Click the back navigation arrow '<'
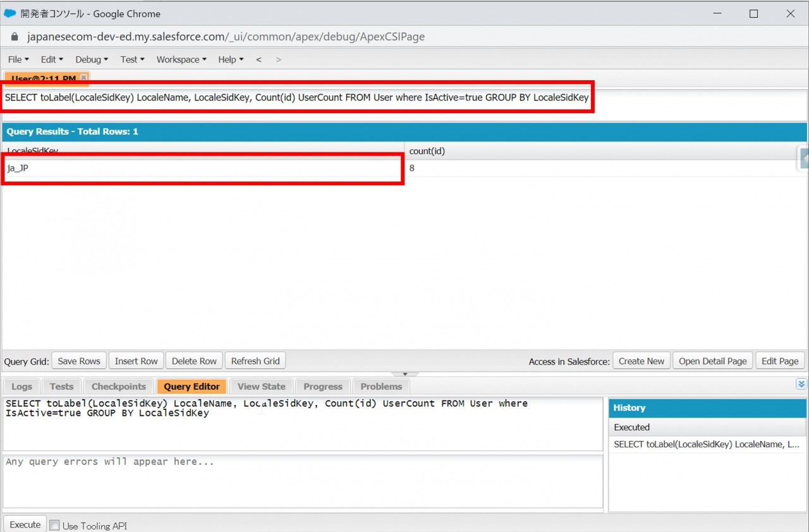The width and height of the screenshot is (809, 532). (x=259, y=59)
